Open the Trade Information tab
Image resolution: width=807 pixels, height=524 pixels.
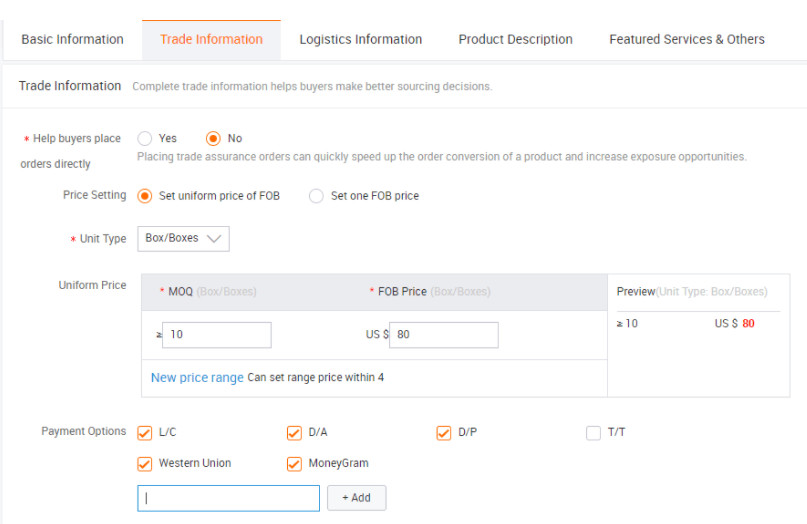pyautogui.click(x=211, y=40)
